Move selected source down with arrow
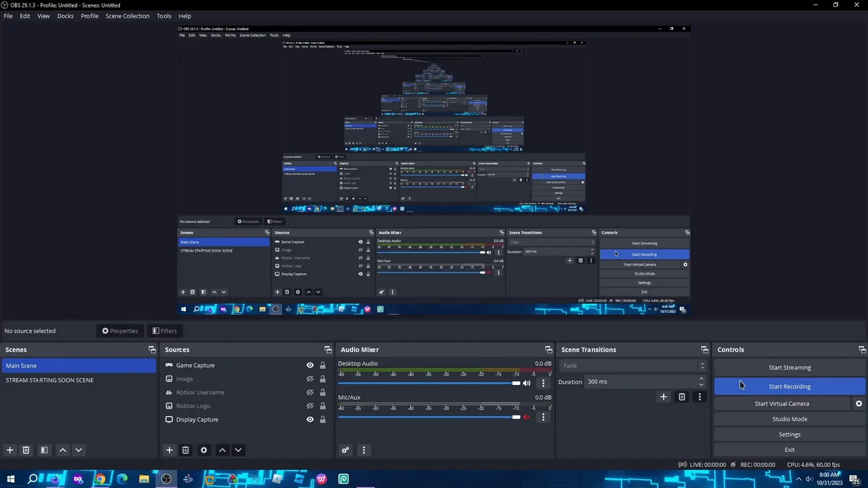The width and height of the screenshot is (868, 488). [x=238, y=450]
